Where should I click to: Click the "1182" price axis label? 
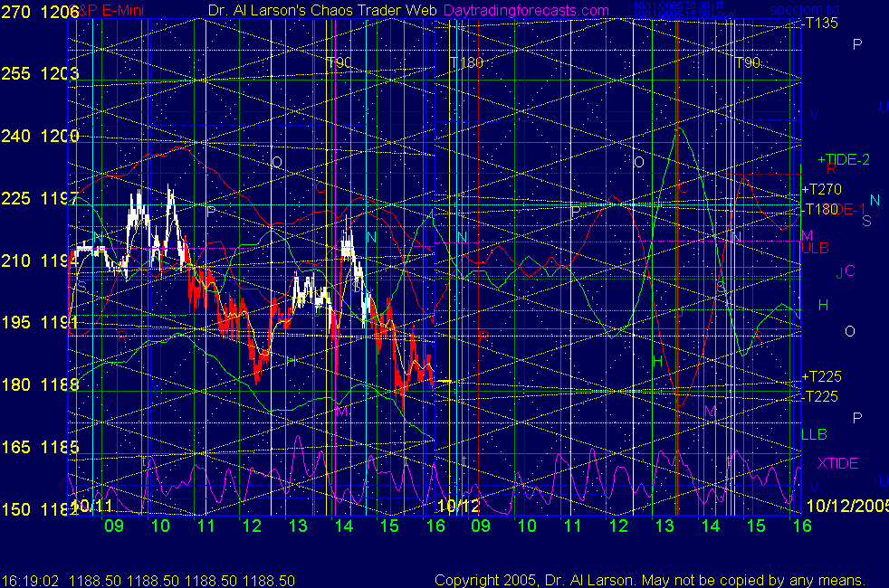click(x=60, y=509)
